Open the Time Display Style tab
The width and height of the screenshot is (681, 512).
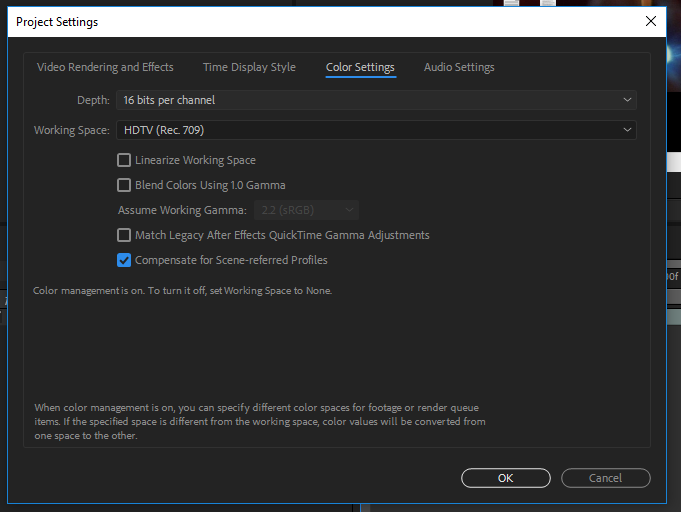(x=249, y=67)
